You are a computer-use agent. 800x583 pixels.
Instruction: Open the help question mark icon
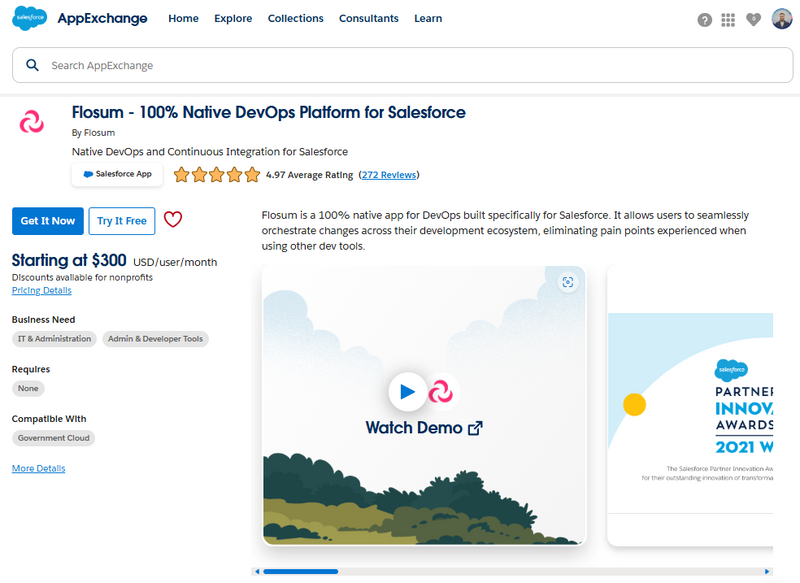[705, 20]
